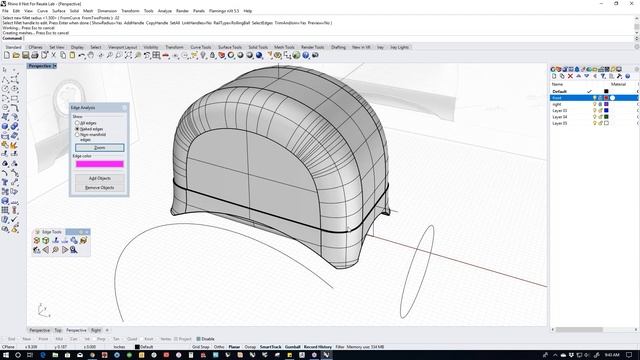
Task: Select the Layer 05 row in Layers
Action: 594,123
